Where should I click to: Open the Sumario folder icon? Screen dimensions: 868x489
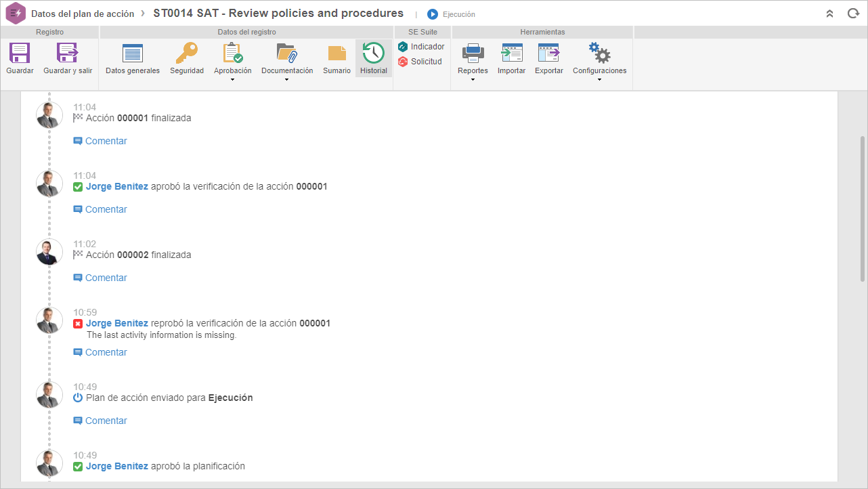337,54
